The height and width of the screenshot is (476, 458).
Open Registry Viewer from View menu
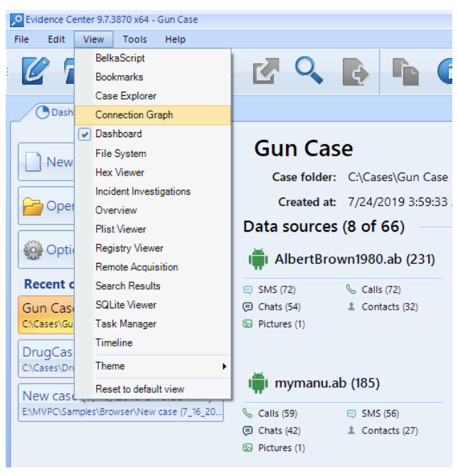[153, 249]
